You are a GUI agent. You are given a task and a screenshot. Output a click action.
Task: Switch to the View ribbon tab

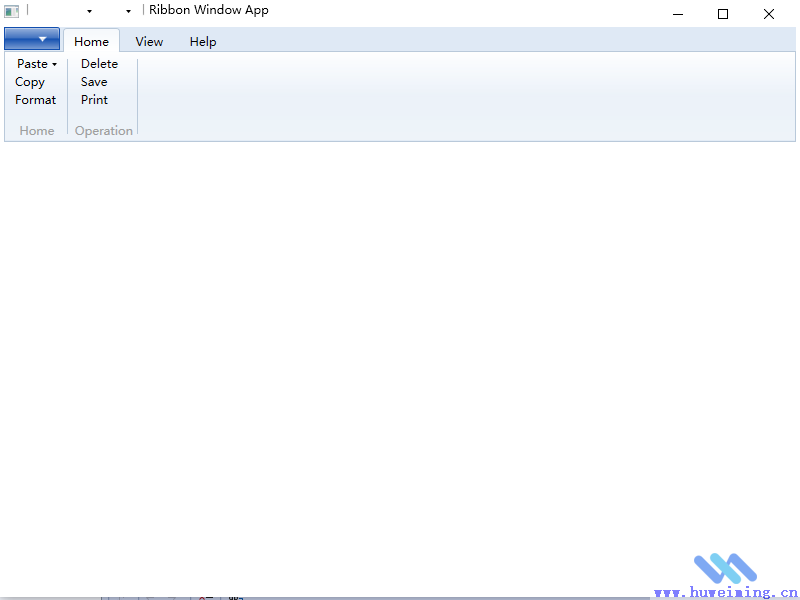coord(149,41)
